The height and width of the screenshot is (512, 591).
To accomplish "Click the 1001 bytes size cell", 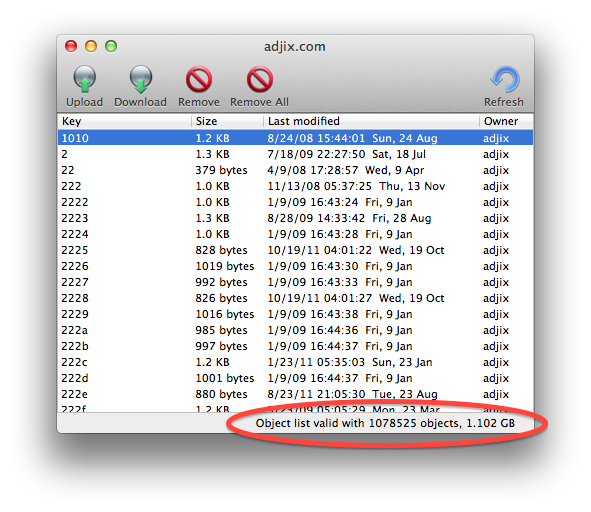I will tap(225, 378).
